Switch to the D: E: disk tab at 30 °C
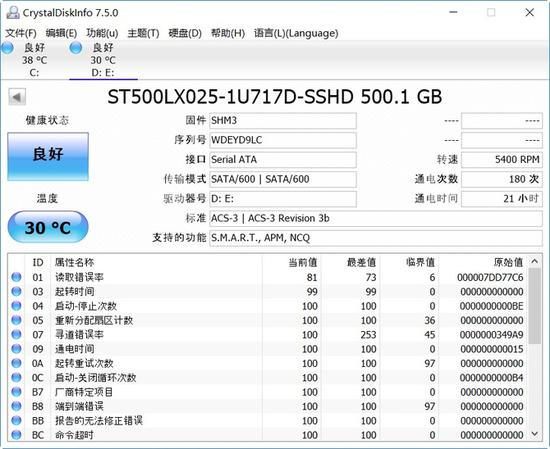Image resolution: width=550 pixels, height=449 pixels. pyautogui.click(x=103, y=60)
